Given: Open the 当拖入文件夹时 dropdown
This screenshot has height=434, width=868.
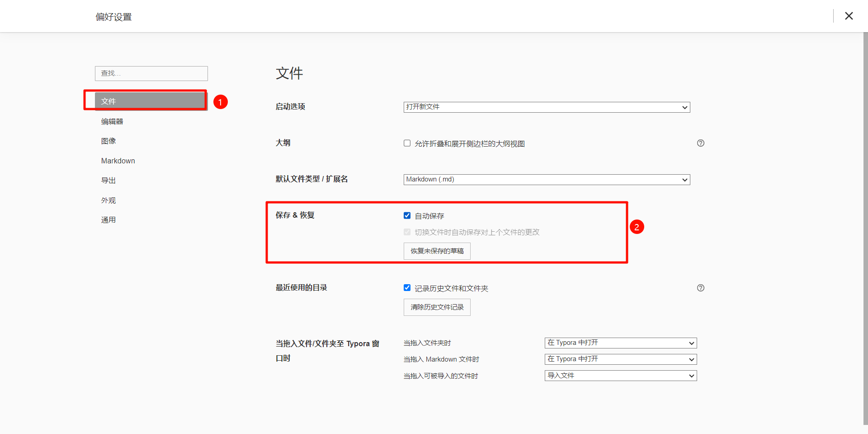Looking at the screenshot, I should pos(621,343).
